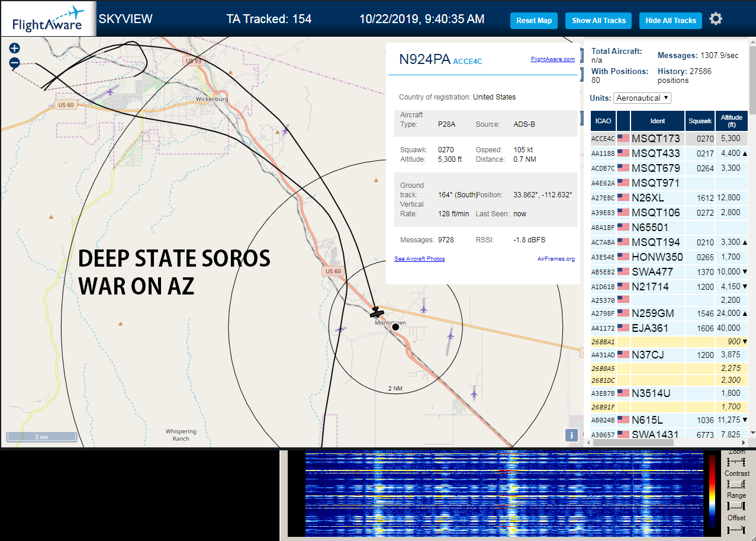The image size is (756, 541).
Task: Select the black aircraft icon near Morristown
Action: tap(377, 312)
